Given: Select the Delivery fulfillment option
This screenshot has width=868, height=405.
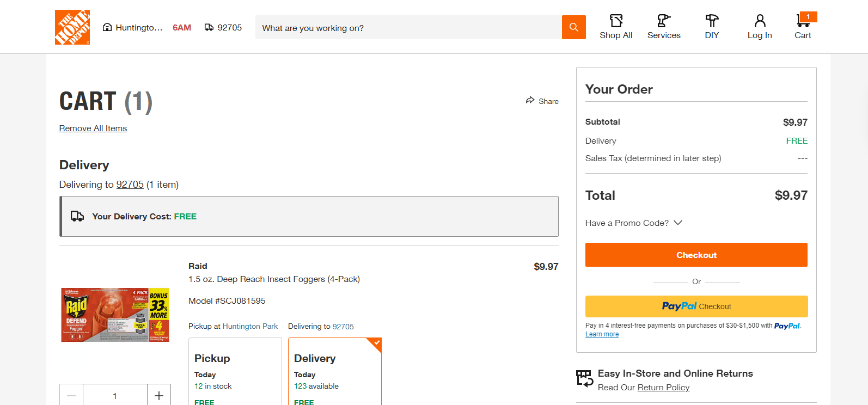Looking at the screenshot, I should [335, 371].
